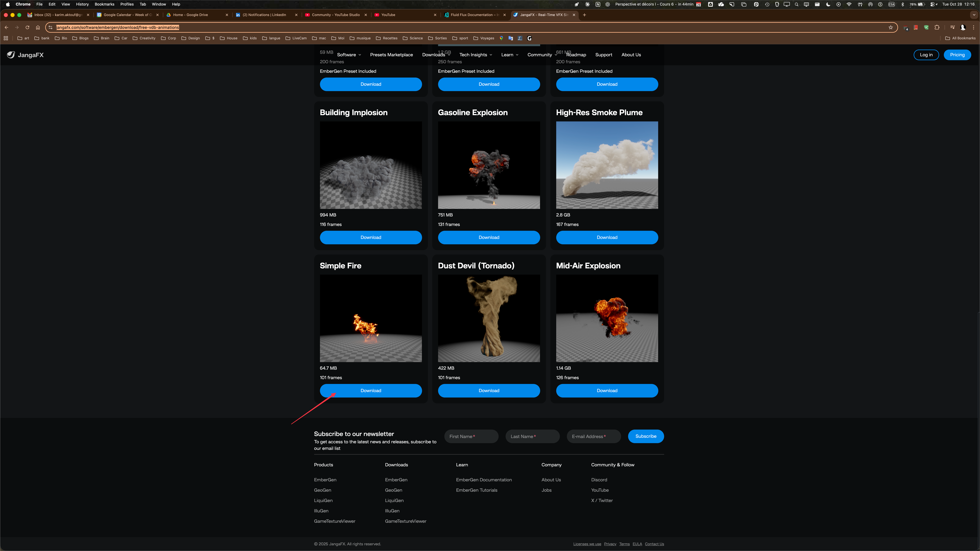Switch to the YouTube Studio tab
Image resolution: width=980 pixels, height=551 pixels.
pyautogui.click(x=336, y=15)
